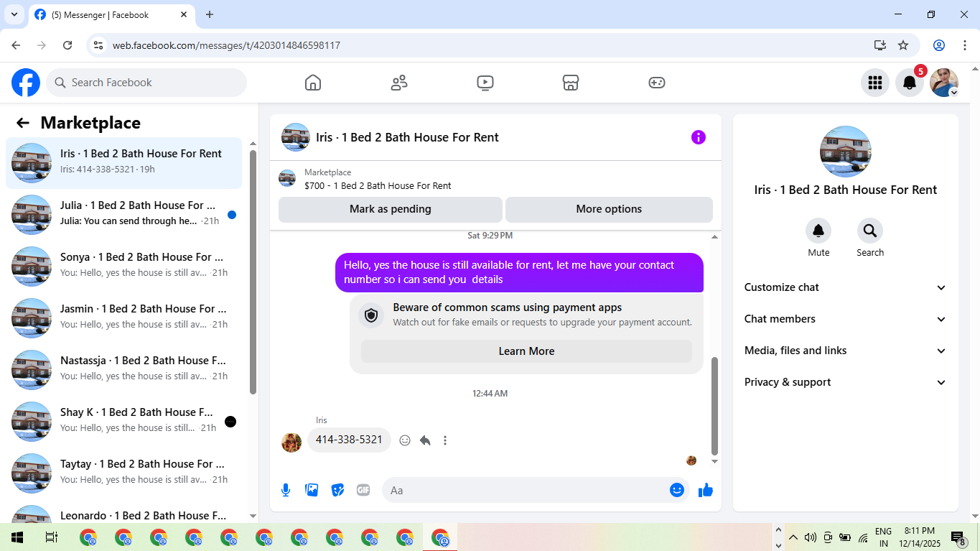Click the Mark as pending button
This screenshot has height=551, width=980.
pos(391,209)
